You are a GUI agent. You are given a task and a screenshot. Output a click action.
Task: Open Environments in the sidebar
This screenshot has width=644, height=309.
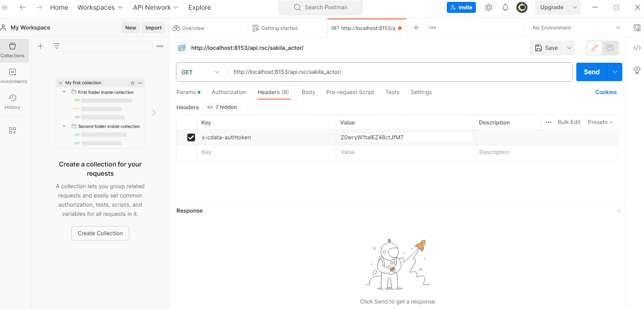coord(12,76)
